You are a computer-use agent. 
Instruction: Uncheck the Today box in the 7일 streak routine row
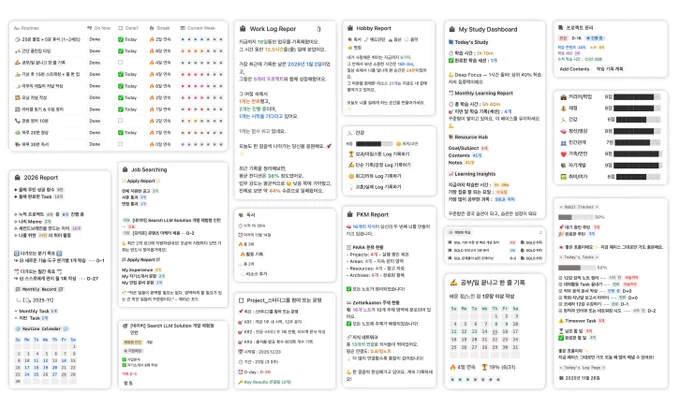click(121, 133)
